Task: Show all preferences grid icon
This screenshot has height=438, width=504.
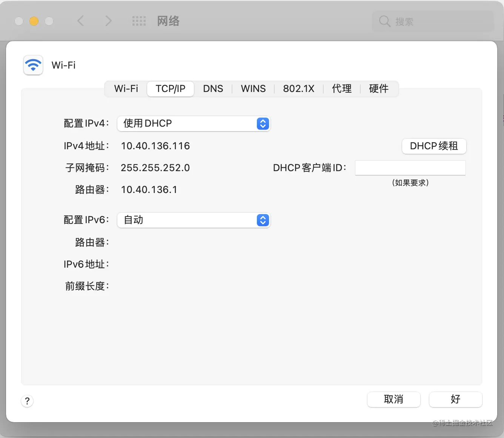Action: pyautogui.click(x=139, y=21)
